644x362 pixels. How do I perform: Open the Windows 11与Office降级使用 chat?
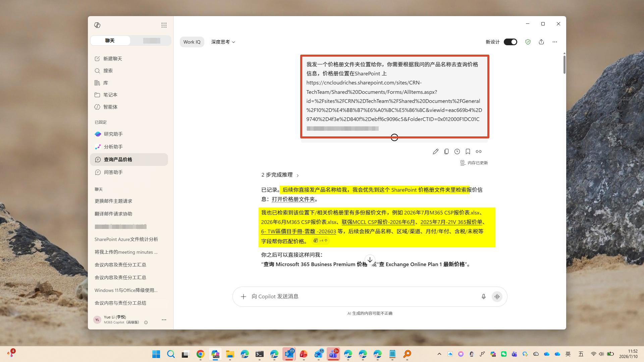click(129, 290)
